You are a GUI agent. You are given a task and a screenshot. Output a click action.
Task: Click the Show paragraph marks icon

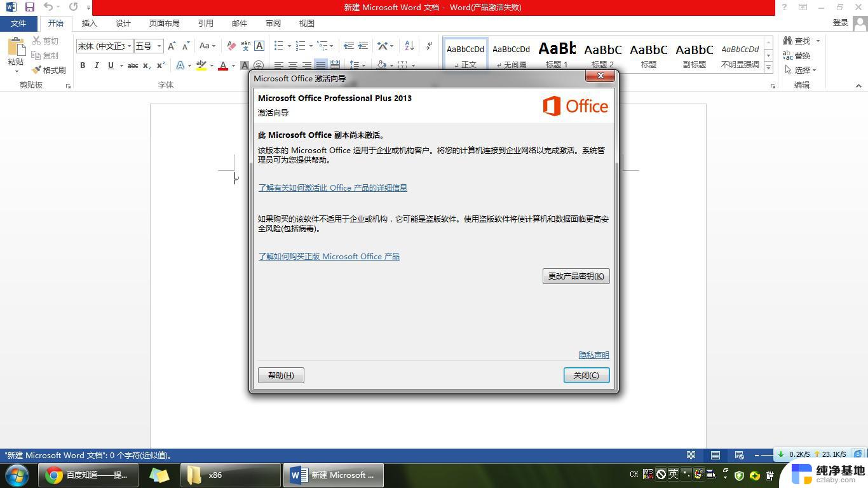coord(429,46)
